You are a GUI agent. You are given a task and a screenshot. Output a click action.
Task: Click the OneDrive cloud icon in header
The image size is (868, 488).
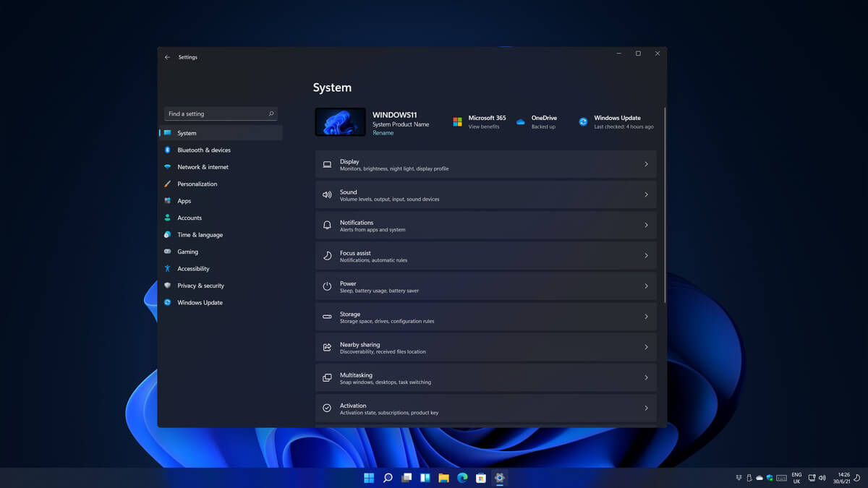coord(520,122)
